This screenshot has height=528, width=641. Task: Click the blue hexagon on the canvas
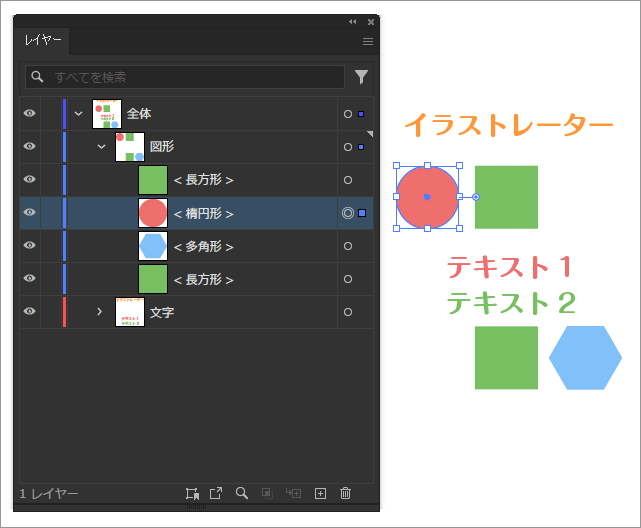[x=585, y=358]
